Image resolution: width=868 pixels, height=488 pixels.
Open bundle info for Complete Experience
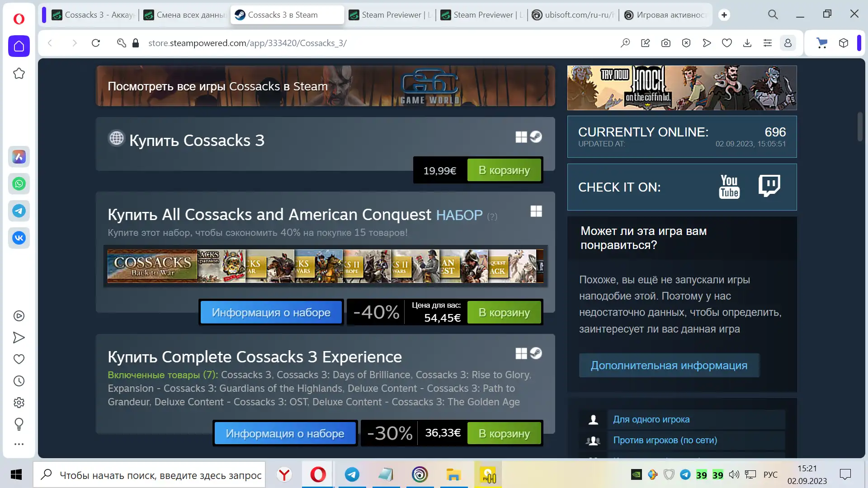pyautogui.click(x=285, y=433)
